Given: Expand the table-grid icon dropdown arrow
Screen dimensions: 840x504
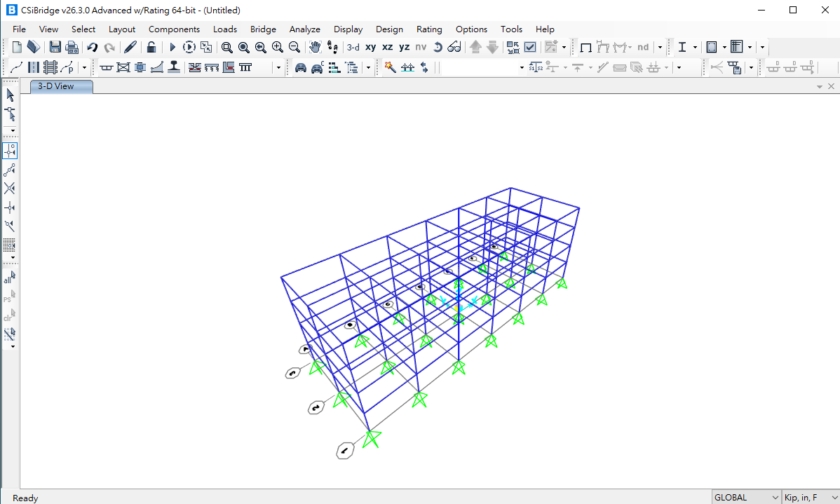Looking at the screenshot, I should coord(750,47).
